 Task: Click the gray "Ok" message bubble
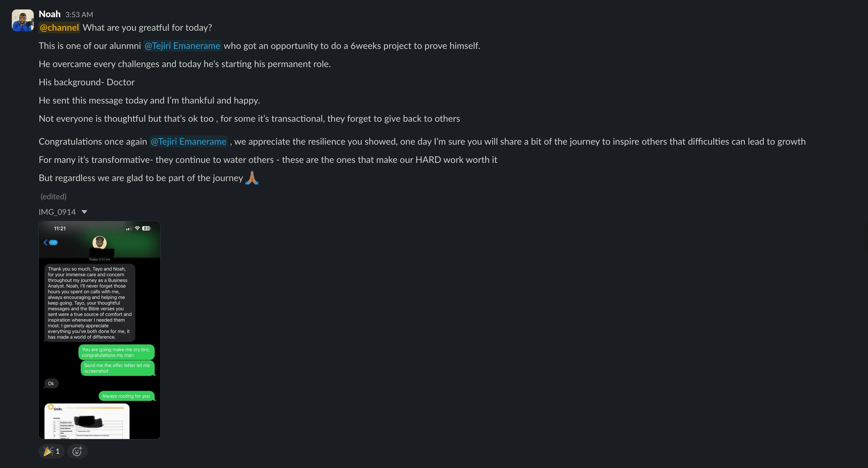pos(51,384)
